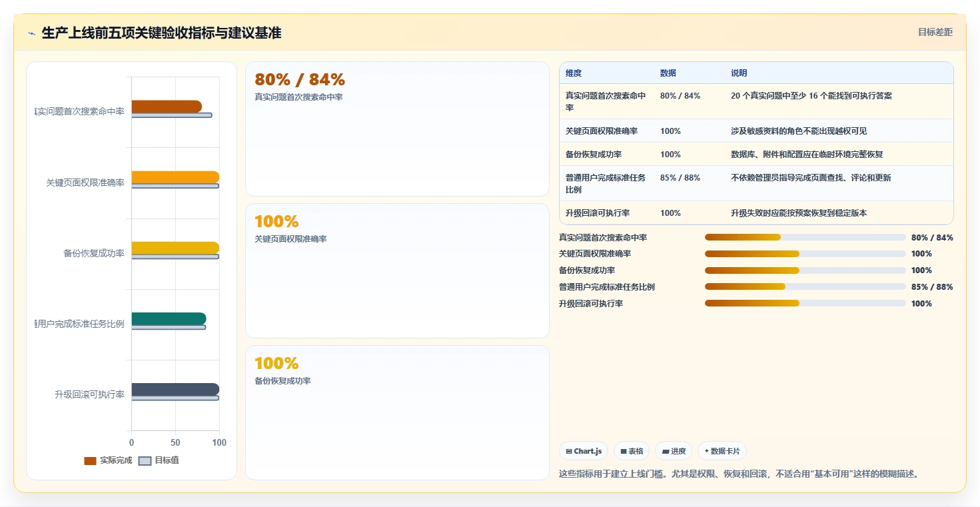Select the Chart.js chip
The image size is (980, 507).
pyautogui.click(x=584, y=451)
